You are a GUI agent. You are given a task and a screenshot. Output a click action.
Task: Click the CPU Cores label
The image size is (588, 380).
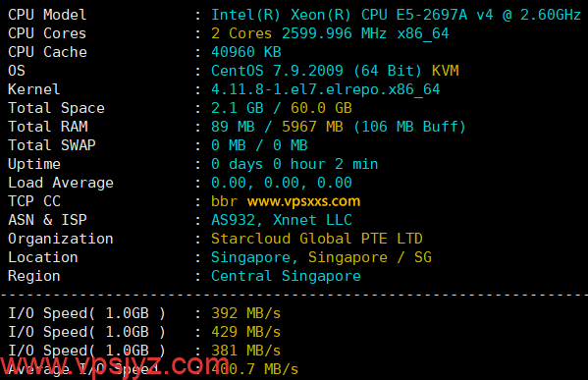[x=47, y=33]
